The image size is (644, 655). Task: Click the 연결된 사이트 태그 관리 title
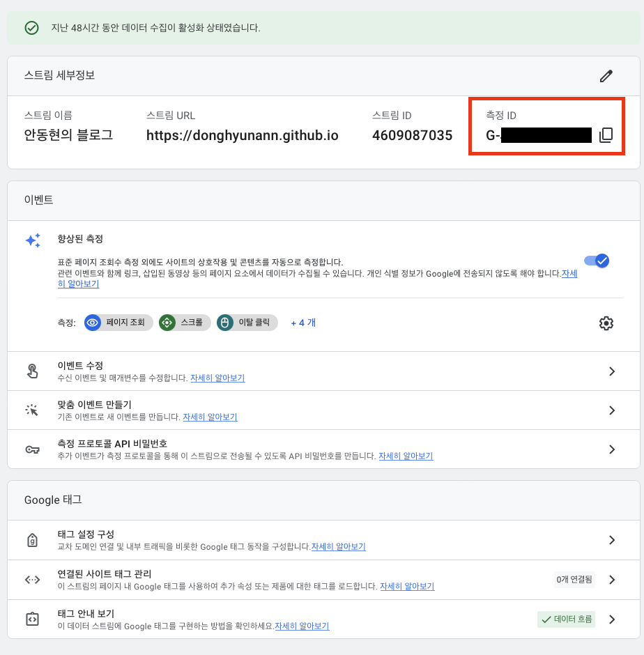coord(105,573)
